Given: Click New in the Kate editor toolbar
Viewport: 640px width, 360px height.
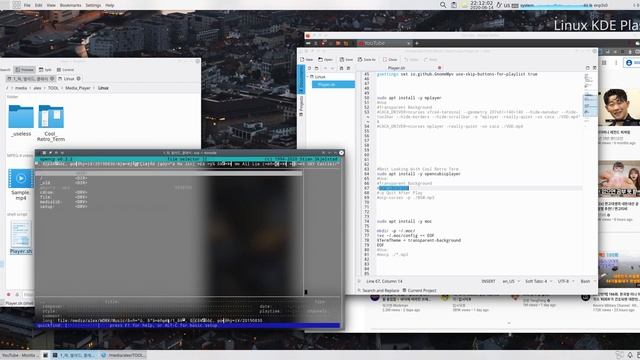Looking at the screenshot, I should point(307,60).
